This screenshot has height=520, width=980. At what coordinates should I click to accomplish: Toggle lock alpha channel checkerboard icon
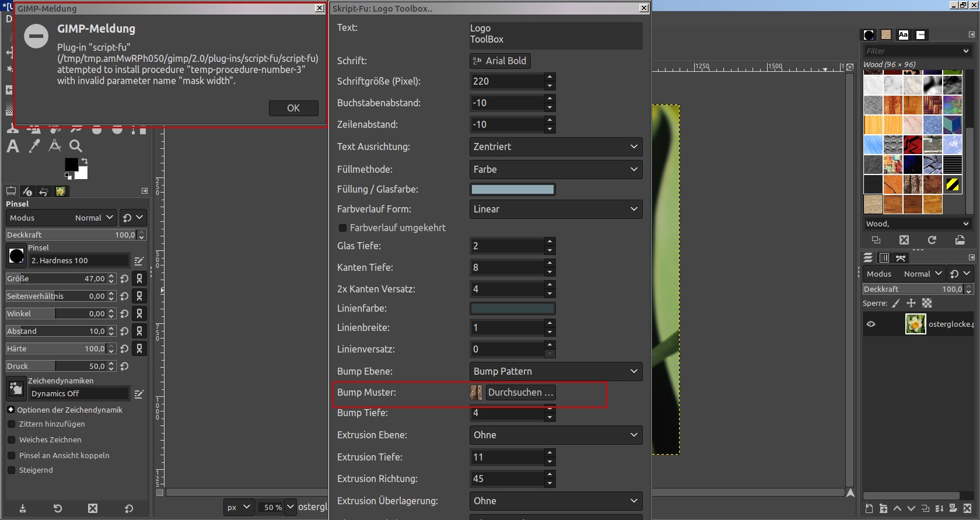(x=927, y=303)
